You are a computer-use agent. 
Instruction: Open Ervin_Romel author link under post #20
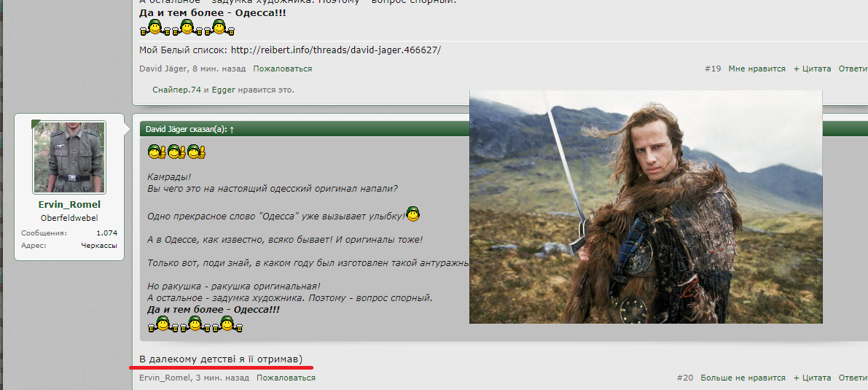click(164, 378)
